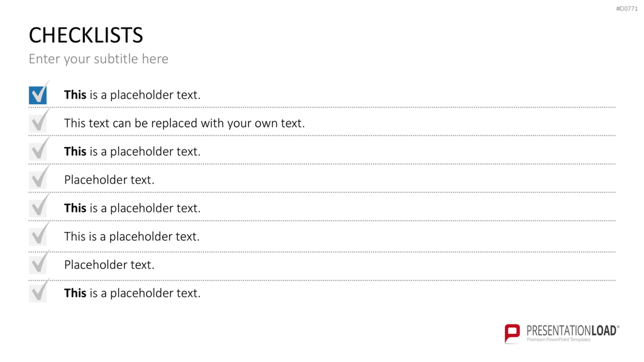Tick the checkbox beside second 'Placeholder text.' row
The image size is (644, 362).
pos(38,265)
